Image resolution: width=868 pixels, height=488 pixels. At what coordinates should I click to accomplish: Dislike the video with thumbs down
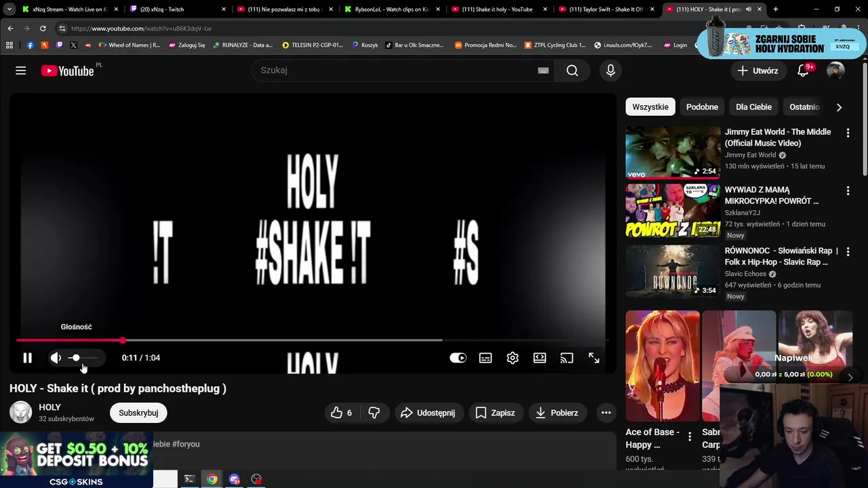point(374,413)
